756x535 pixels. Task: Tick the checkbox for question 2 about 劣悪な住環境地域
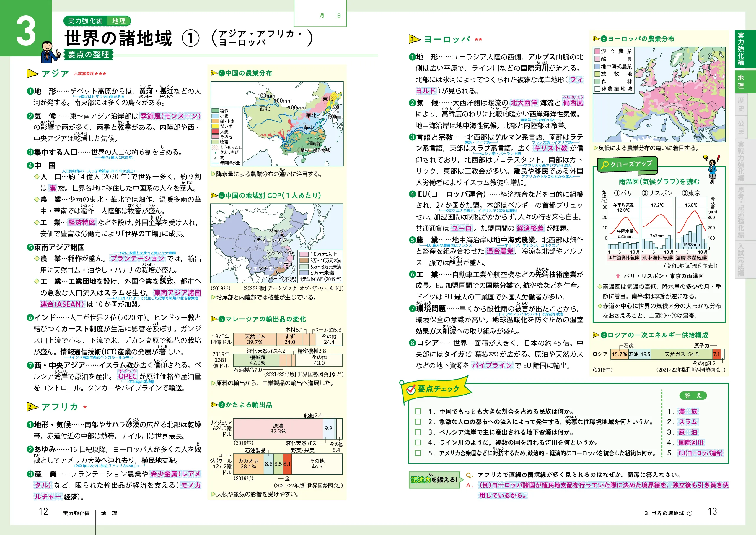click(418, 422)
